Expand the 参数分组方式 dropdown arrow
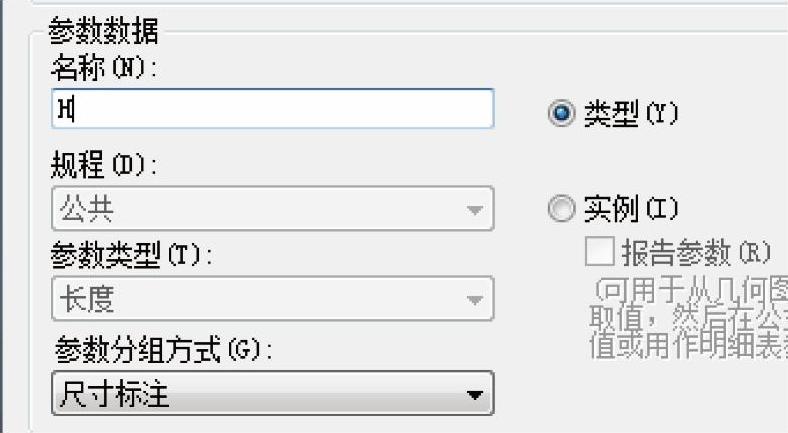Viewport: 788px width, 433px height. (474, 394)
